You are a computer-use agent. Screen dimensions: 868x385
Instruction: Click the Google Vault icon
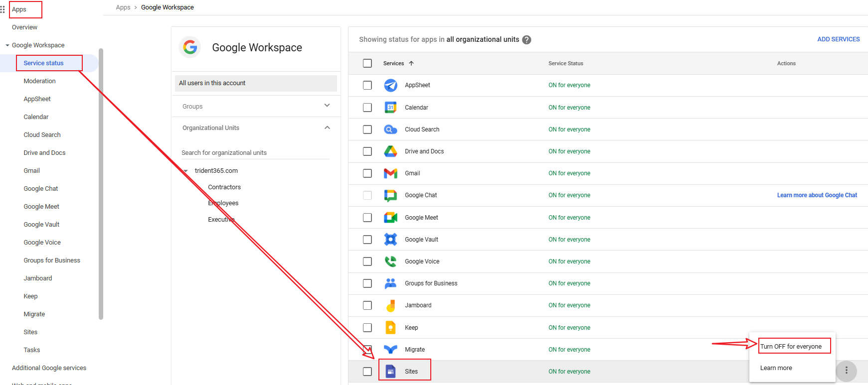(x=390, y=240)
